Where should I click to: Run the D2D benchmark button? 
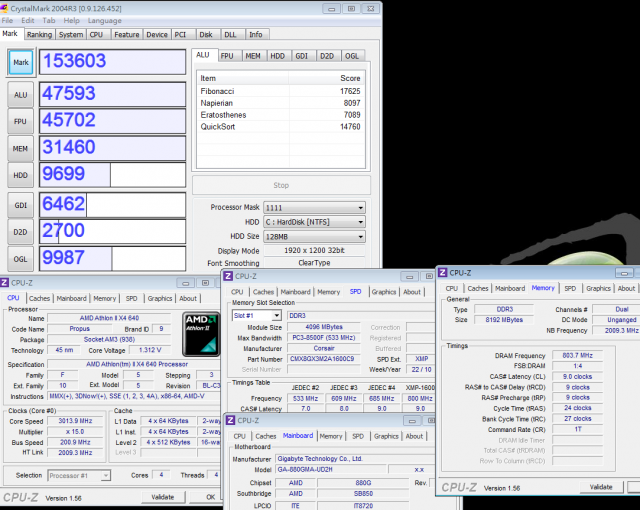[x=20, y=232]
